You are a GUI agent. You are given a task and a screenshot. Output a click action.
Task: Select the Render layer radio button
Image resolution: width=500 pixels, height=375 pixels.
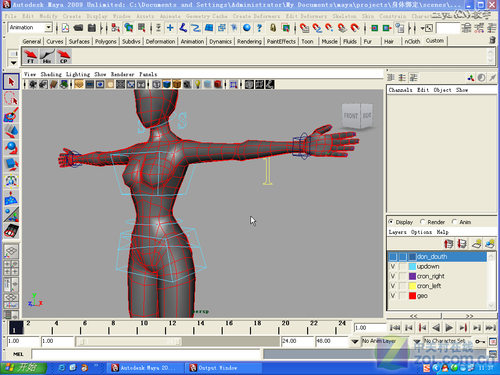point(423,222)
